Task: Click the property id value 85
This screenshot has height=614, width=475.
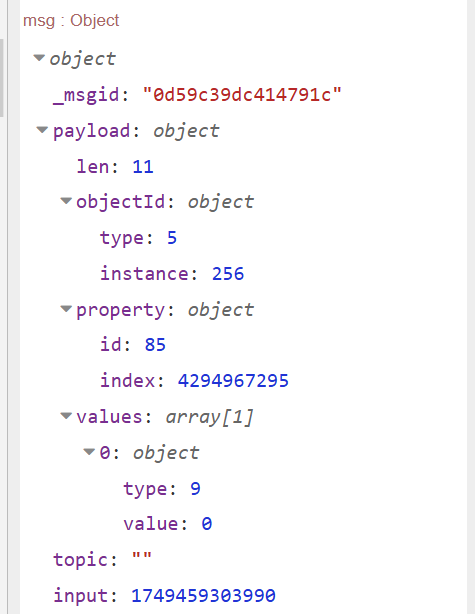Action: point(155,345)
